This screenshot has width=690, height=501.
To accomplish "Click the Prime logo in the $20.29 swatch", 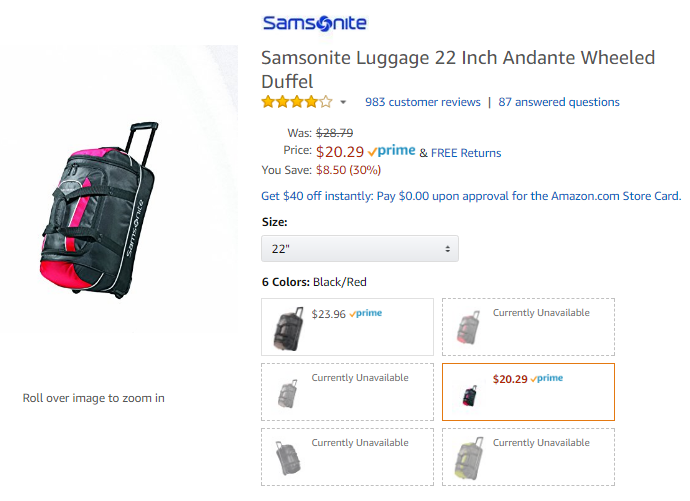I will point(548,378).
